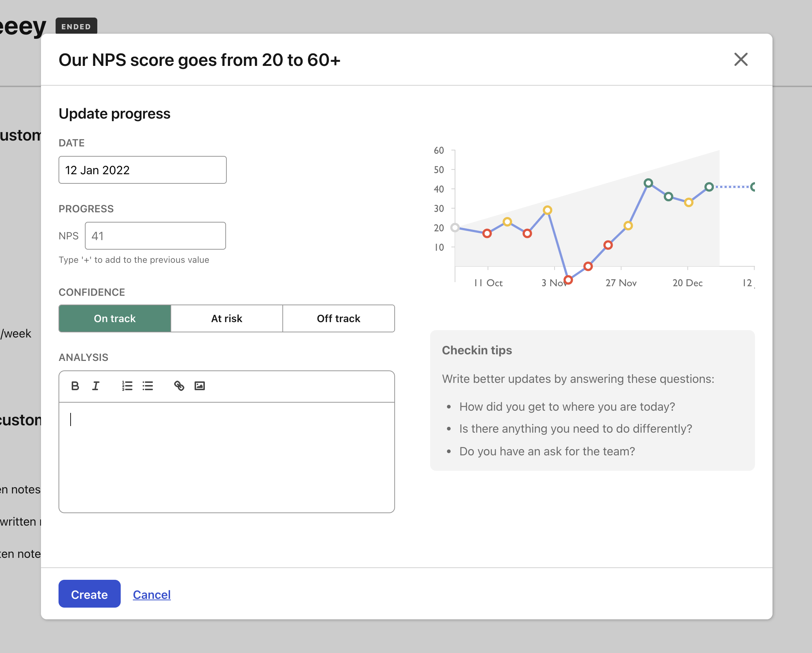Viewport: 812px width, 653px height.
Task: Set confidence to On track
Action: 115,318
